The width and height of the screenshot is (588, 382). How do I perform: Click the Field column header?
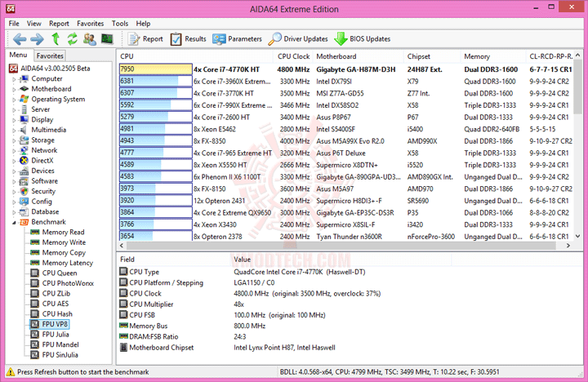(173, 259)
